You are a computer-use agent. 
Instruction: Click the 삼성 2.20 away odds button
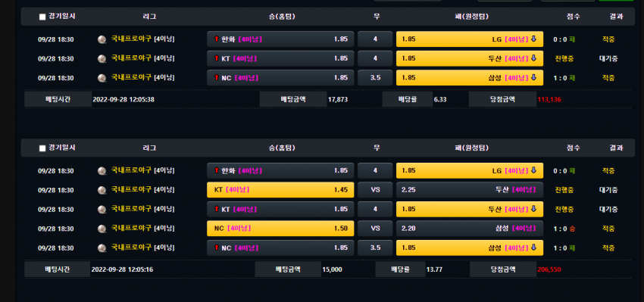click(470, 229)
